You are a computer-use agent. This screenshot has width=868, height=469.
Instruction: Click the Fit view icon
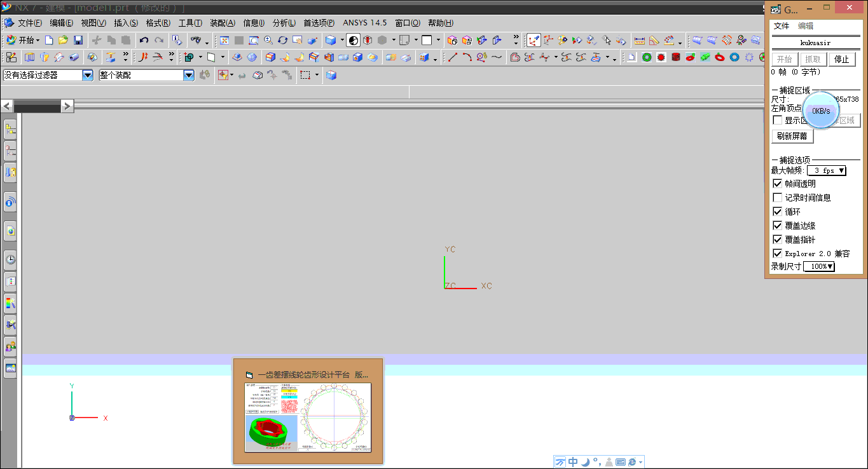tap(224, 40)
